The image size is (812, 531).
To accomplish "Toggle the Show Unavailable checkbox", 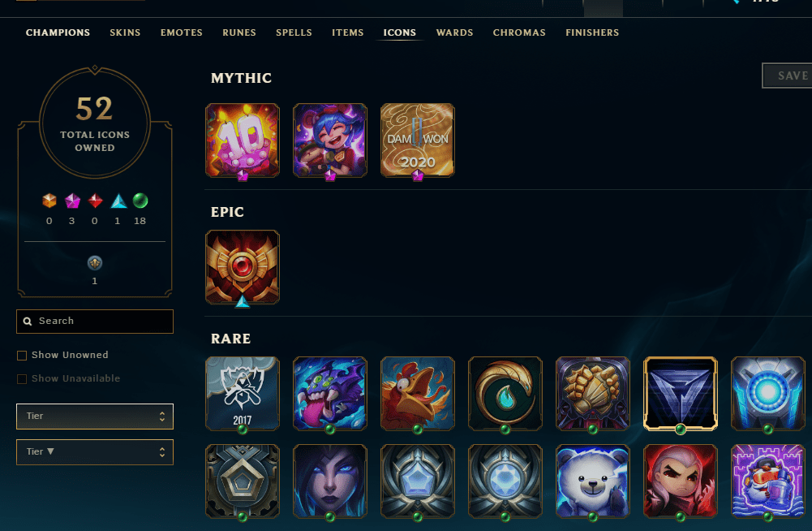I will [x=22, y=379].
